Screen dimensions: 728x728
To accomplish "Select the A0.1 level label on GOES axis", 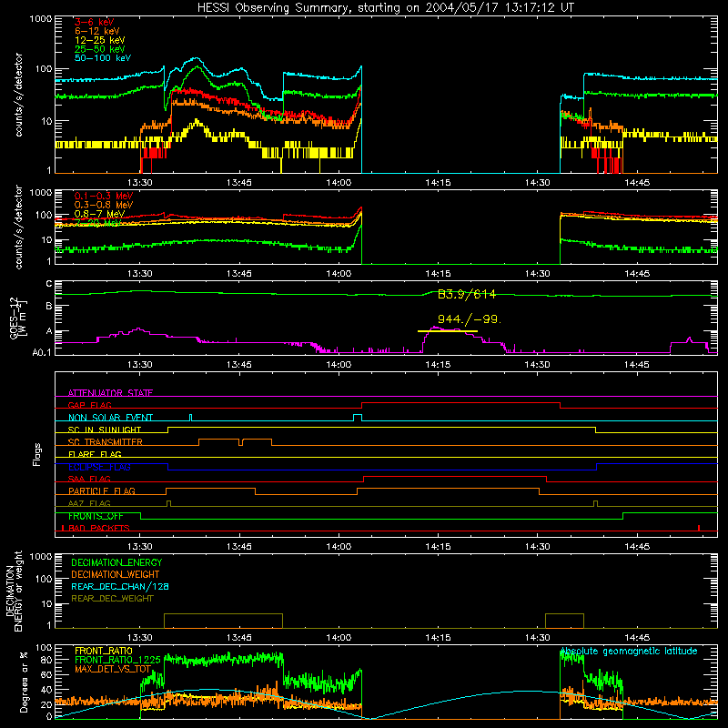I will (42, 352).
